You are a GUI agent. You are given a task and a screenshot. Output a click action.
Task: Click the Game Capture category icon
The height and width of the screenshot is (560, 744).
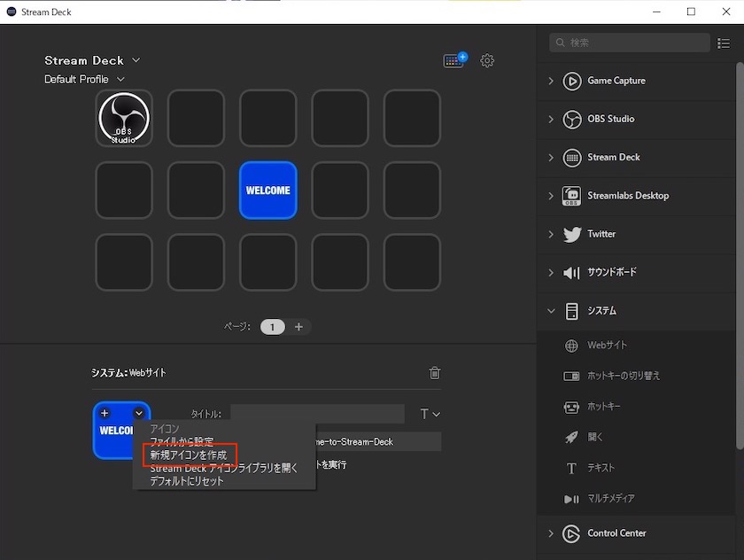point(572,82)
